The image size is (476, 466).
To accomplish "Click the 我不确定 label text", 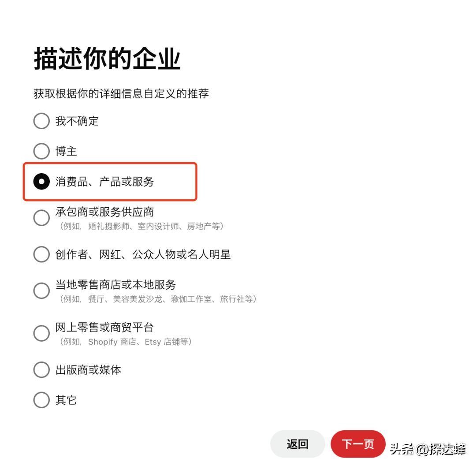I will pyautogui.click(x=77, y=121).
